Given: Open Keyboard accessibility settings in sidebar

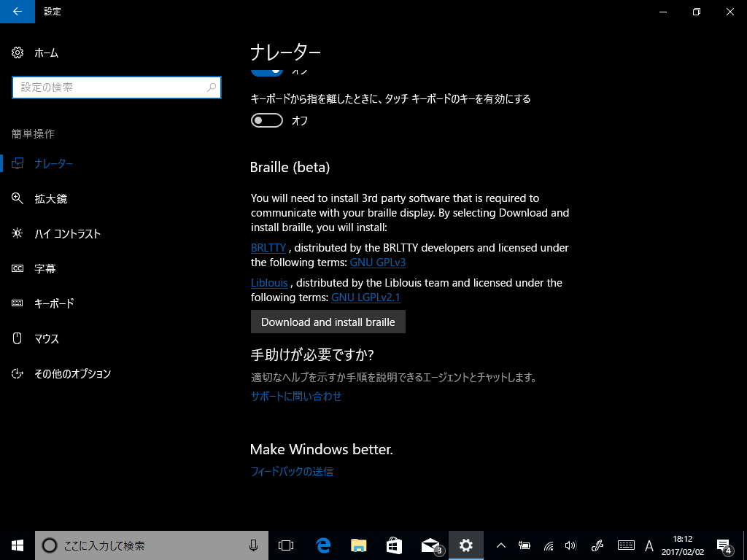Looking at the screenshot, I should pos(54,303).
